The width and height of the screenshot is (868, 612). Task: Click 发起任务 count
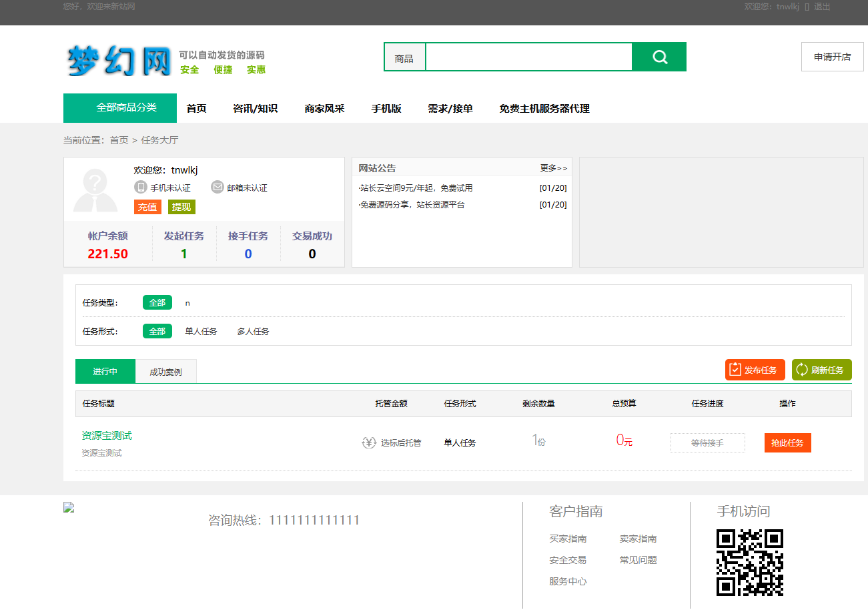click(x=184, y=254)
